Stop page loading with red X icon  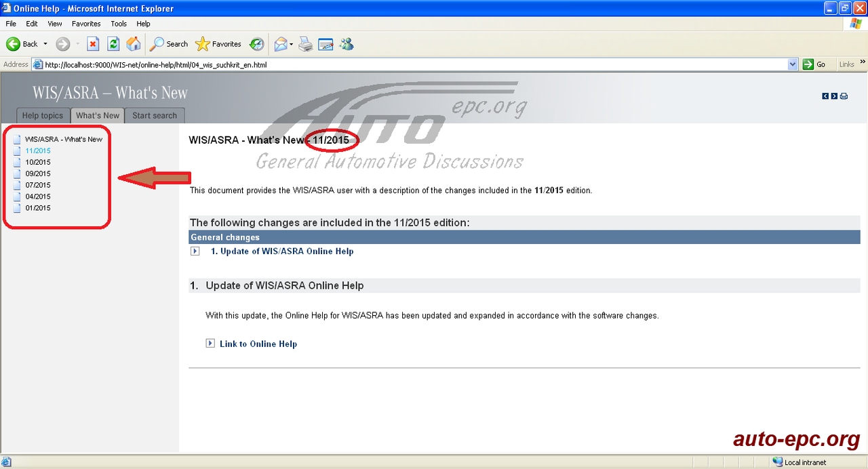coord(94,44)
